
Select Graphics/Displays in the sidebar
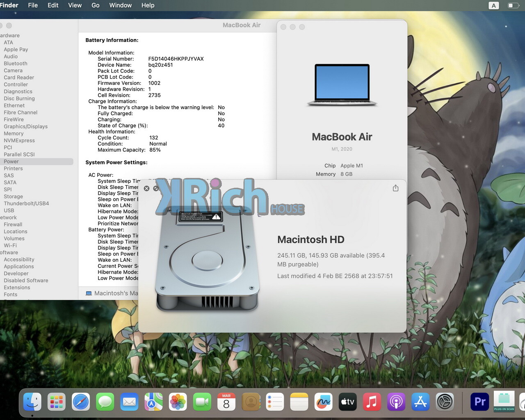(x=26, y=126)
